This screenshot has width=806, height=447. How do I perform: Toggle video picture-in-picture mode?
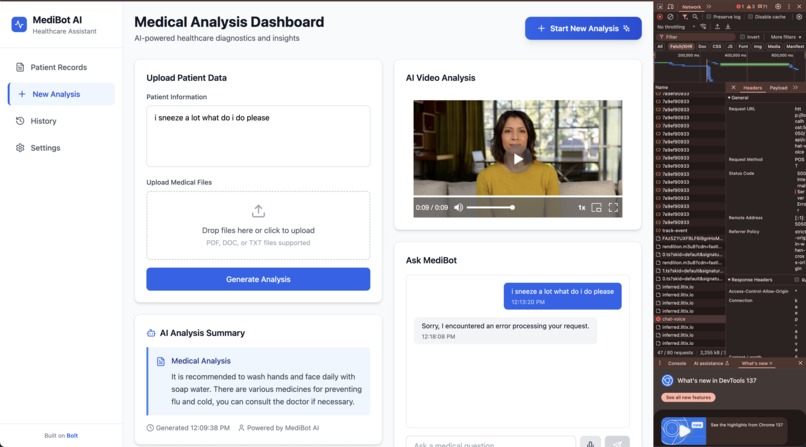[596, 208]
